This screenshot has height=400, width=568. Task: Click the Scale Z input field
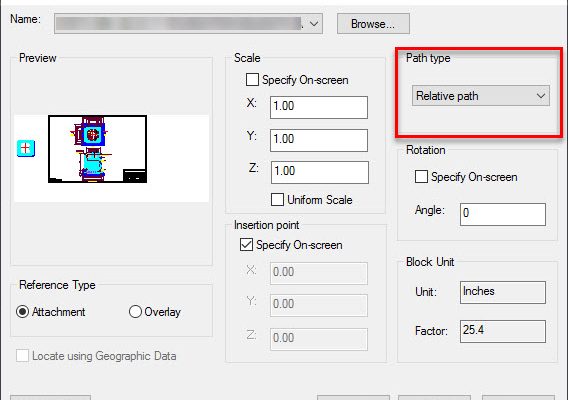[x=320, y=172]
